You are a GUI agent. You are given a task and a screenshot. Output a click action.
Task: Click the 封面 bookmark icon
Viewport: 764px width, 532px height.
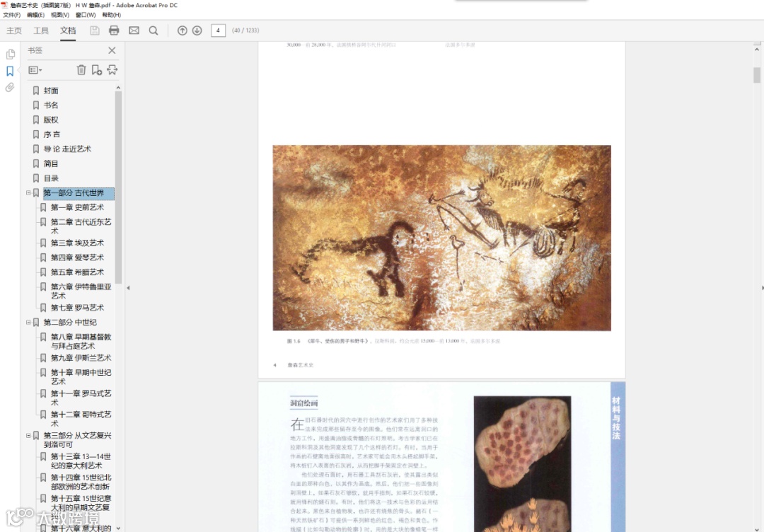tap(36, 91)
